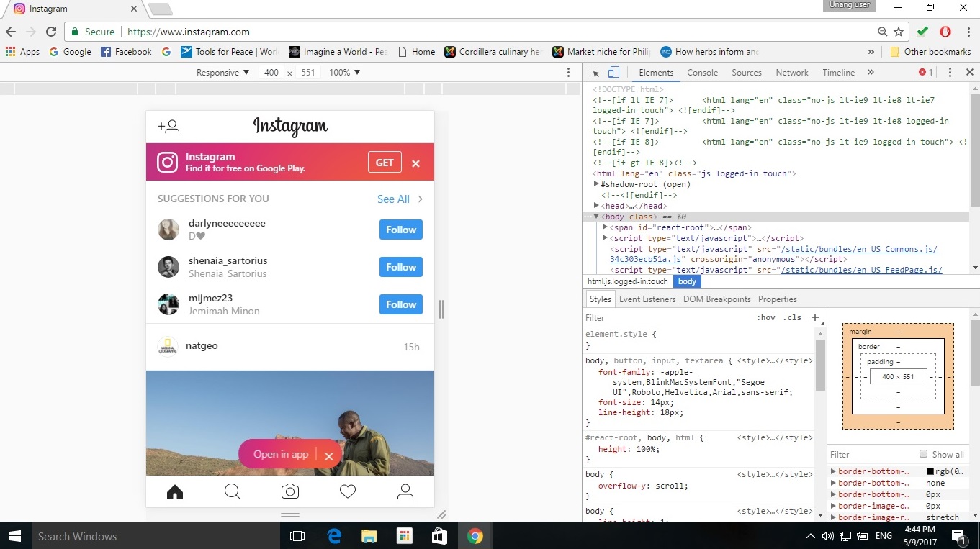Click mijmez23 avatar thumbnail
The image size is (980, 549).
click(x=168, y=304)
